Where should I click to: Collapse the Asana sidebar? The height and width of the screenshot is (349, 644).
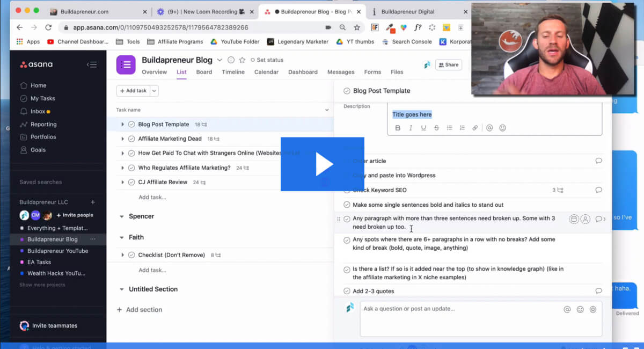tap(92, 64)
